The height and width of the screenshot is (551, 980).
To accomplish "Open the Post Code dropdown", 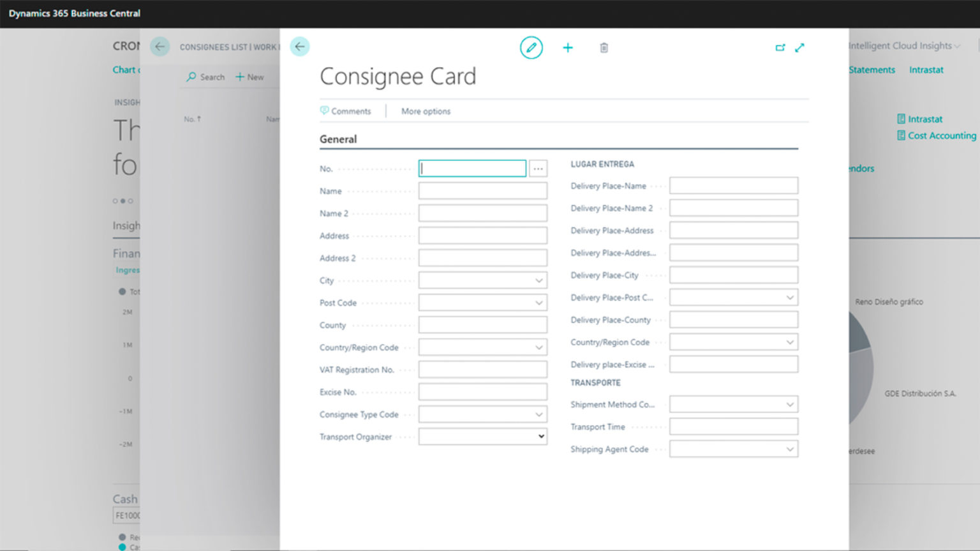I will [x=538, y=302].
